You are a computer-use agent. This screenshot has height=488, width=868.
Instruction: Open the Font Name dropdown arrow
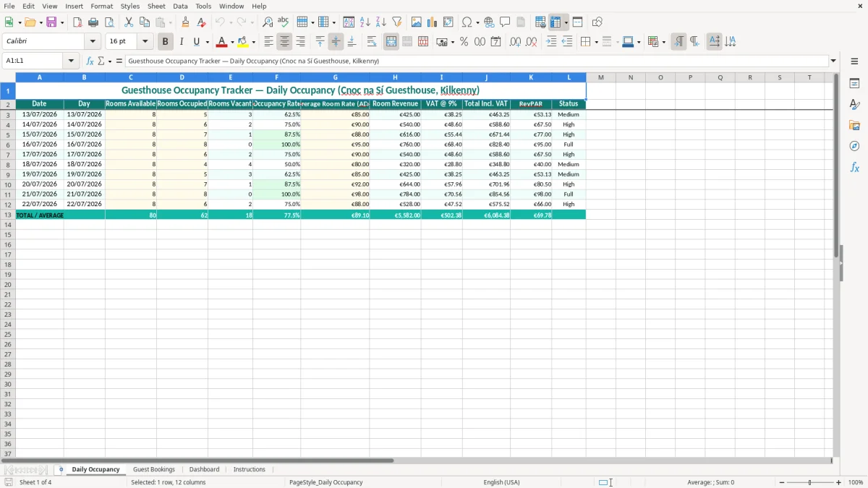coord(93,42)
